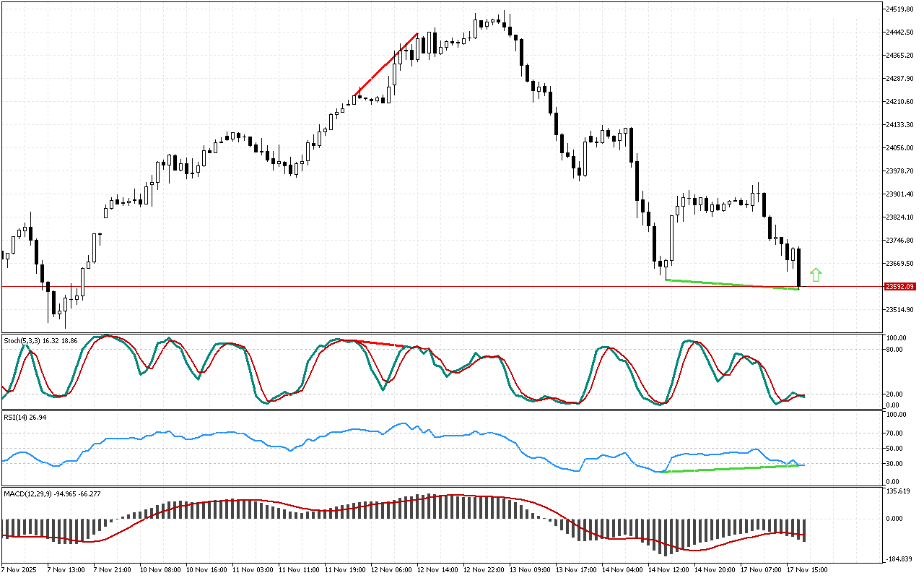The width and height of the screenshot is (924, 578).
Task: Click the 7 Nov 2025 date label
Action: pos(19,569)
